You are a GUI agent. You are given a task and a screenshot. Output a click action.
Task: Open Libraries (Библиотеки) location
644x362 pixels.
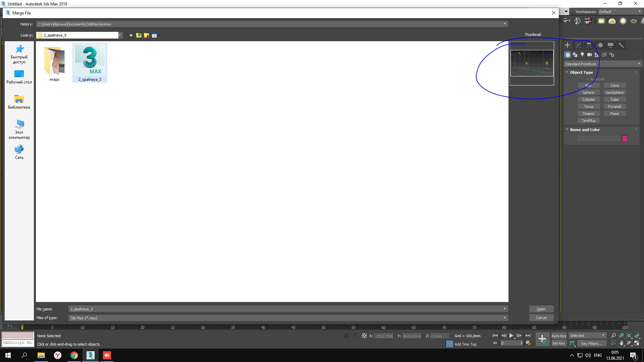[19, 102]
